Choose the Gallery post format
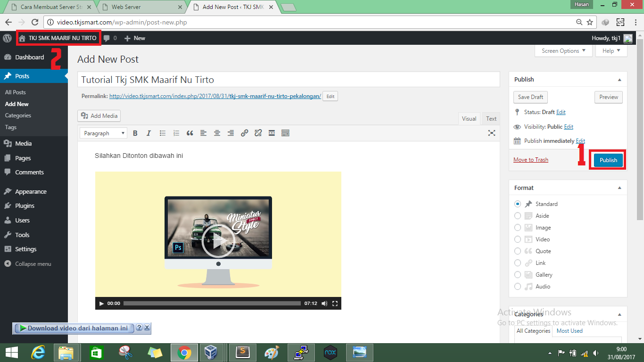The image size is (644, 362). tap(518, 274)
